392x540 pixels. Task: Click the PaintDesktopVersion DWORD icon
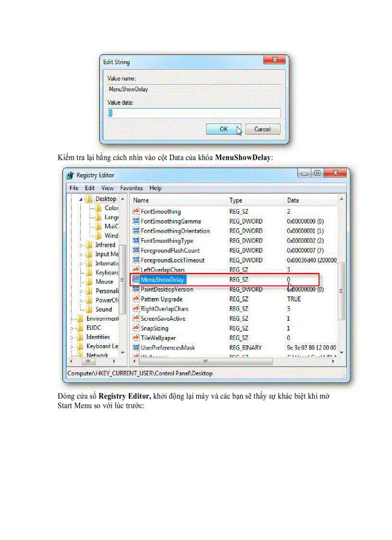tap(135, 289)
